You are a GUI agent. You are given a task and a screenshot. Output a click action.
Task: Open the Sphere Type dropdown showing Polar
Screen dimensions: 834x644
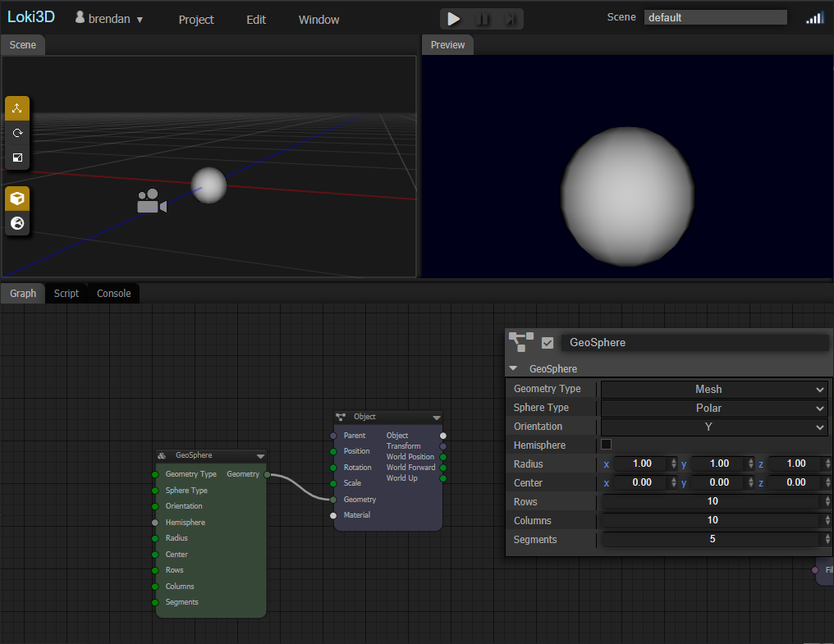(713, 408)
